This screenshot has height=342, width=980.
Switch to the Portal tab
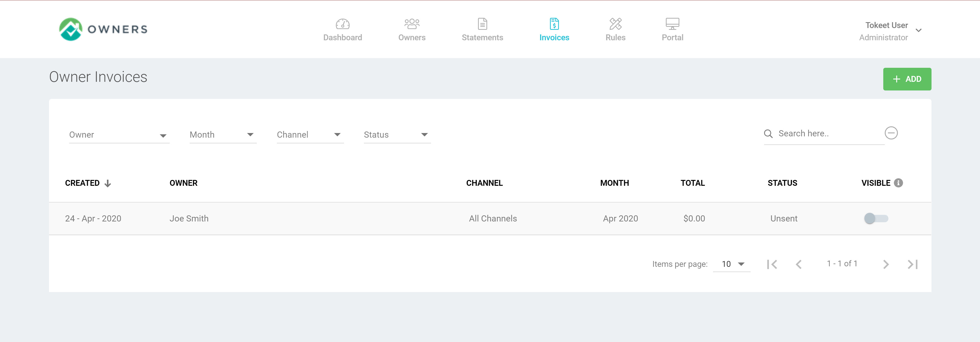click(x=672, y=29)
